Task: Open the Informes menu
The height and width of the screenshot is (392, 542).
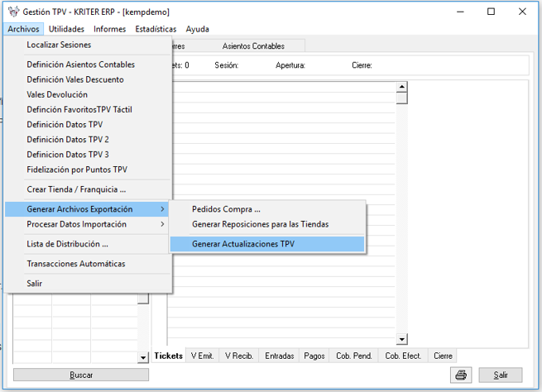Action: pyautogui.click(x=109, y=29)
